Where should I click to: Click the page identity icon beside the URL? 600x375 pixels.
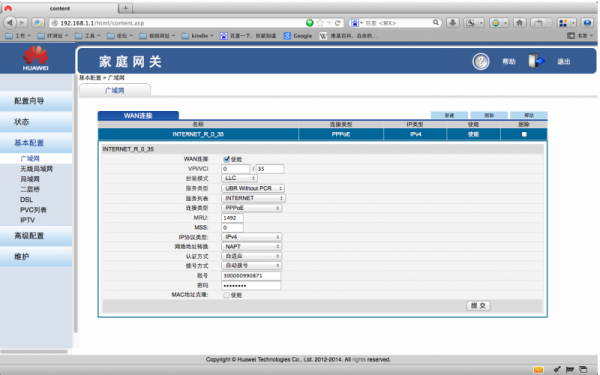click(55, 23)
